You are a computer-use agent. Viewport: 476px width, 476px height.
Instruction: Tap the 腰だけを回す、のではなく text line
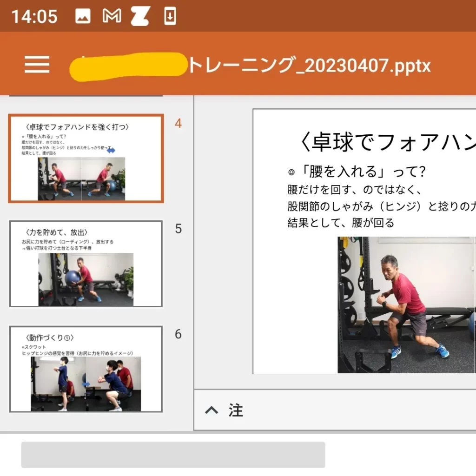click(354, 190)
